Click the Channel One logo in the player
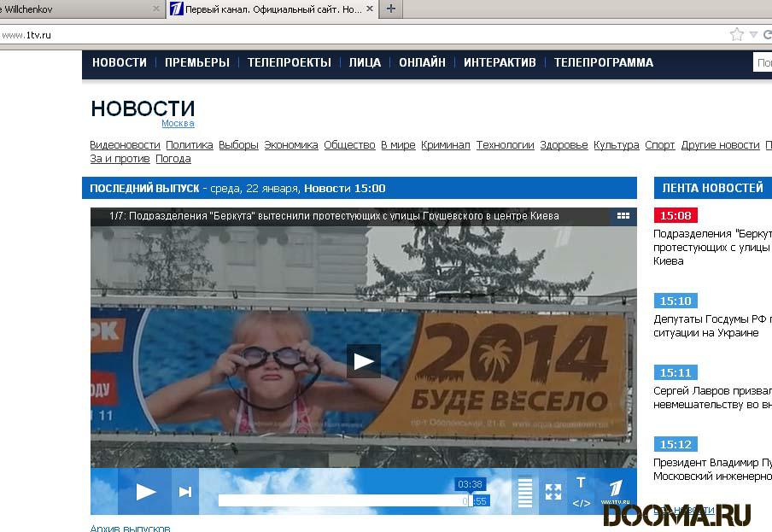772x532 pixels. point(616,491)
